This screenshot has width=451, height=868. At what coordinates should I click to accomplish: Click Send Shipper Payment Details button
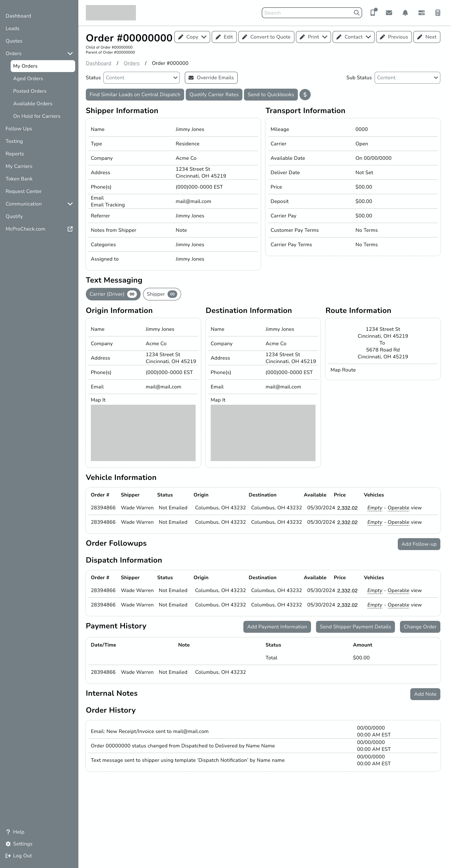[x=355, y=627]
